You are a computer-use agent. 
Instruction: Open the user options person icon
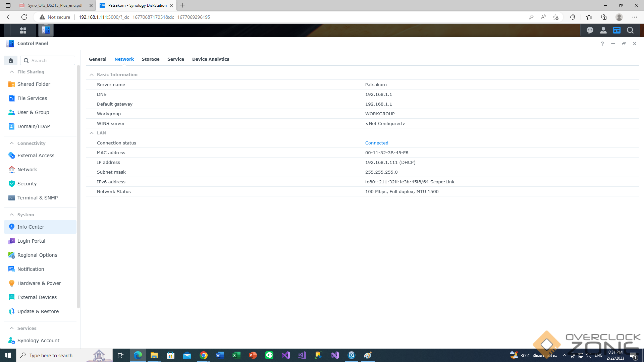pyautogui.click(x=603, y=31)
